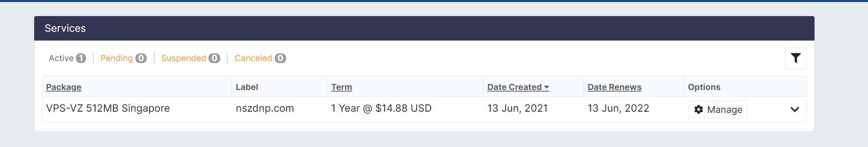Screen dimensions: 868x147
Task: Sort services by Date Created header
Action: (x=514, y=87)
